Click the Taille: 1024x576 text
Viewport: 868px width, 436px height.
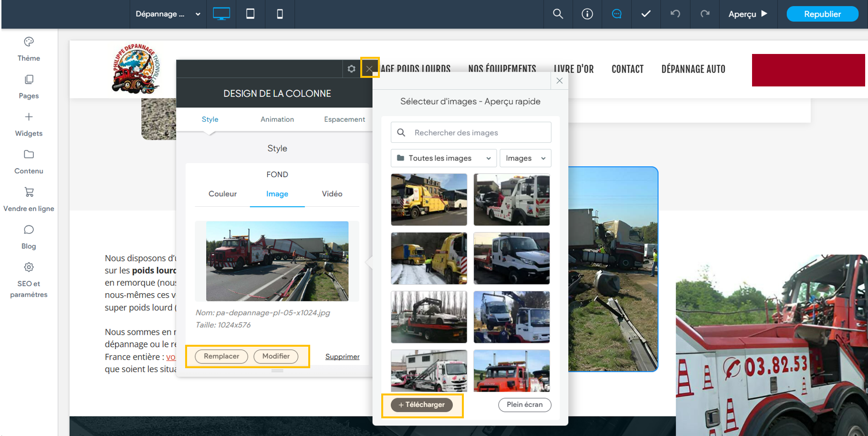click(223, 325)
